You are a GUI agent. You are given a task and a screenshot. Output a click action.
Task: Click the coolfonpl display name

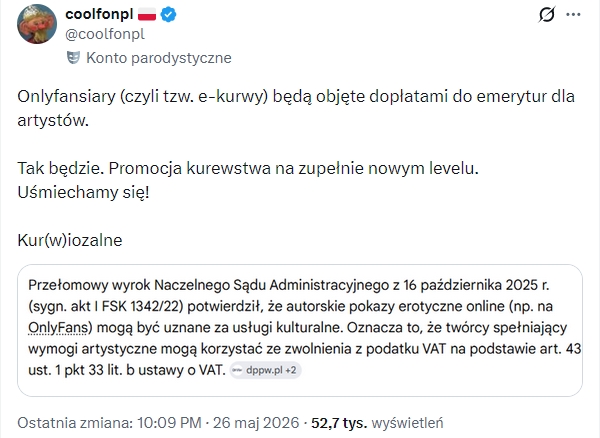(x=99, y=15)
